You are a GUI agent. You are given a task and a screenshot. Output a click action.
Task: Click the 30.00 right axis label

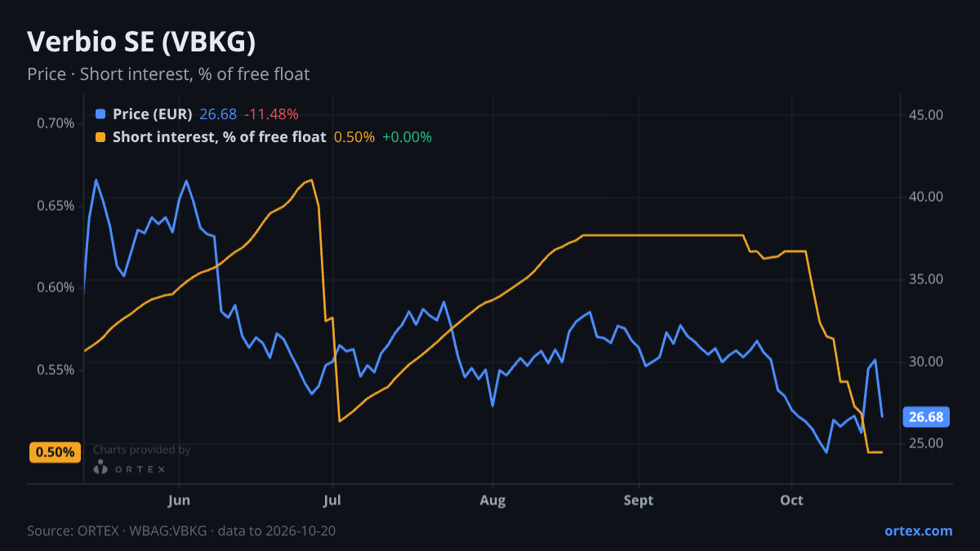[x=926, y=362]
